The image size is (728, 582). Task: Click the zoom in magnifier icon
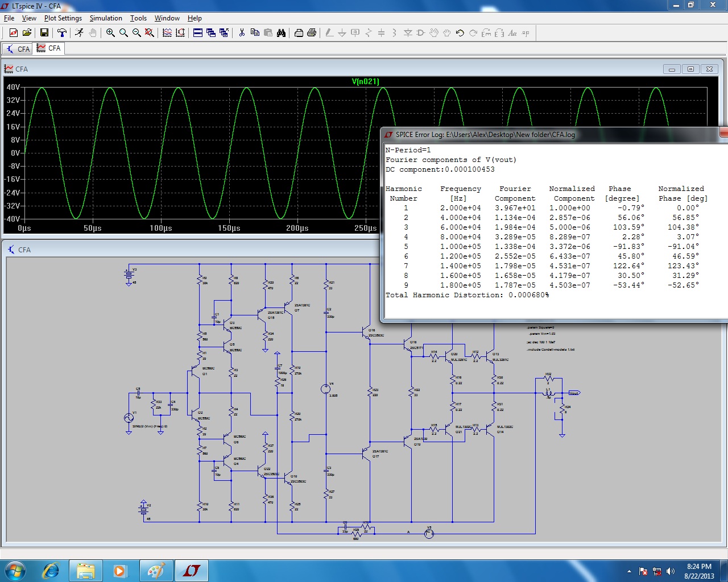110,33
